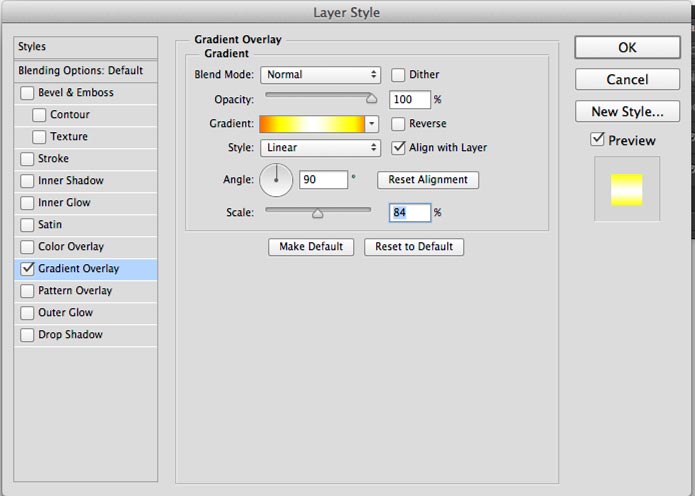Expand the Style Linear dropdown
Screen dimensions: 695x496
[x=320, y=148]
